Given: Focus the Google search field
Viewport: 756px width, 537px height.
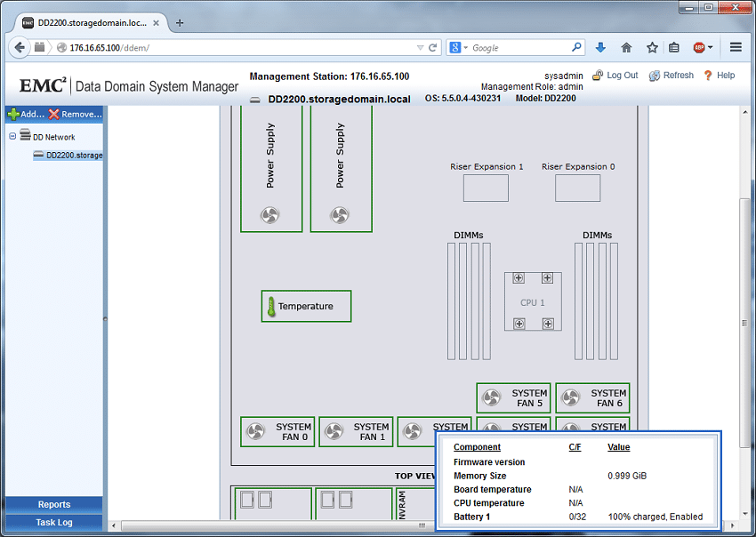Looking at the screenshot, I should click(x=519, y=47).
